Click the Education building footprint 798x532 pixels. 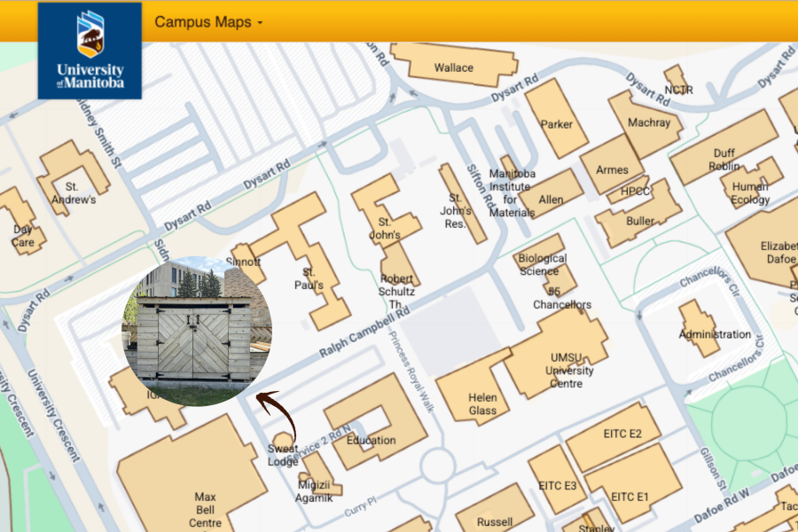(371, 440)
